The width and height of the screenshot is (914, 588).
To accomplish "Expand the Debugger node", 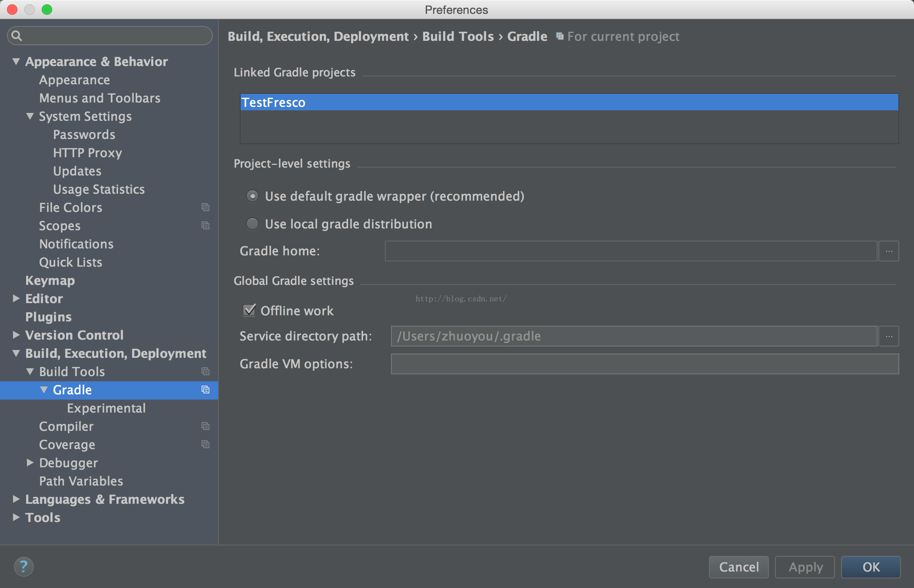I will pyautogui.click(x=30, y=462).
